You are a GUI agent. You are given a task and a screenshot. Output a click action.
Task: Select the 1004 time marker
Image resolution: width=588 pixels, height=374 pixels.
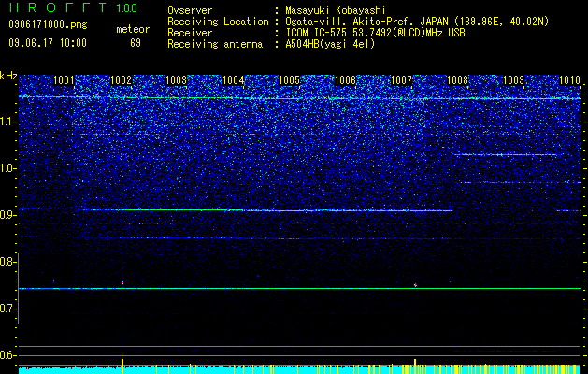coord(234,79)
